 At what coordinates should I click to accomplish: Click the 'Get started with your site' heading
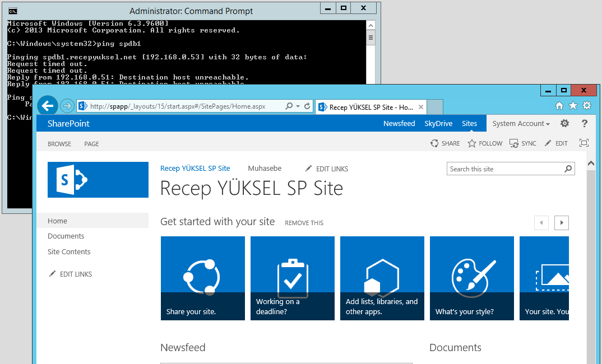coord(217,222)
